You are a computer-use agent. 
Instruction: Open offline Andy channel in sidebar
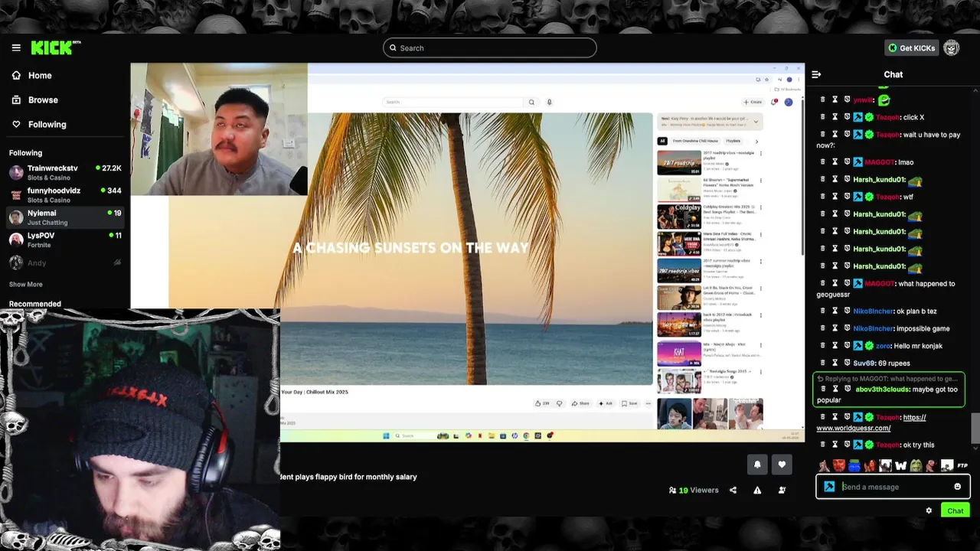[x=65, y=262]
